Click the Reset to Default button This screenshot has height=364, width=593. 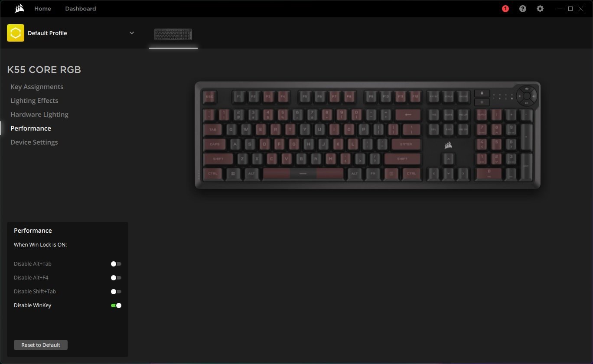pos(41,345)
